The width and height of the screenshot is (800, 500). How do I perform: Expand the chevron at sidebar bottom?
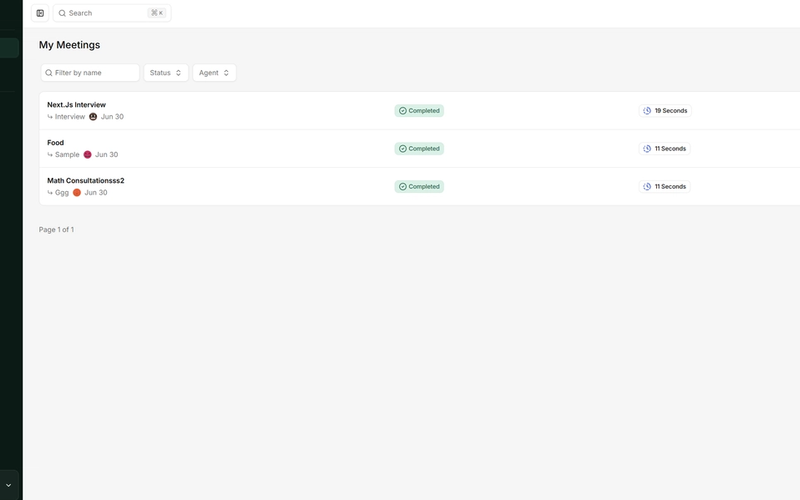click(x=8, y=485)
